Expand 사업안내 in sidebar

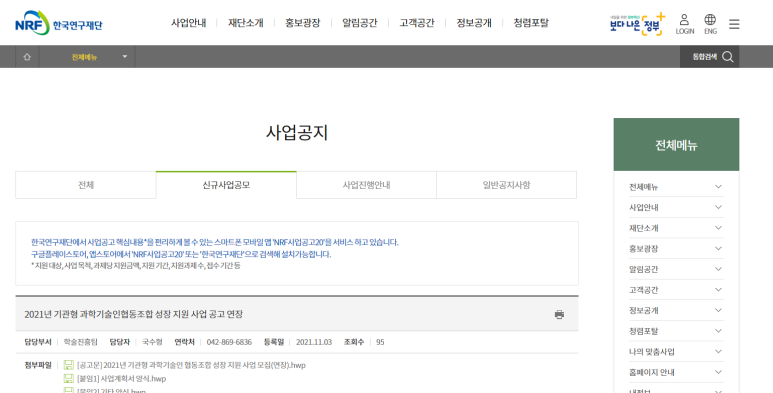pos(676,208)
